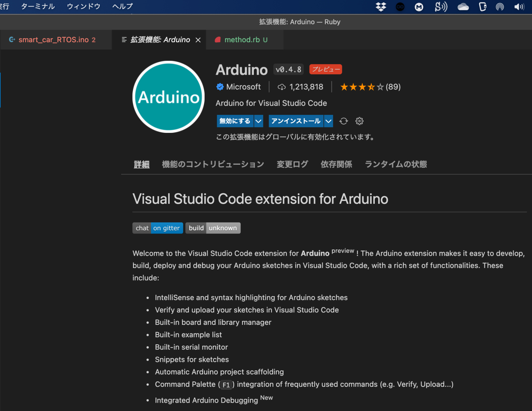
Task: Open the ターミナル menu
Action: [38, 7]
